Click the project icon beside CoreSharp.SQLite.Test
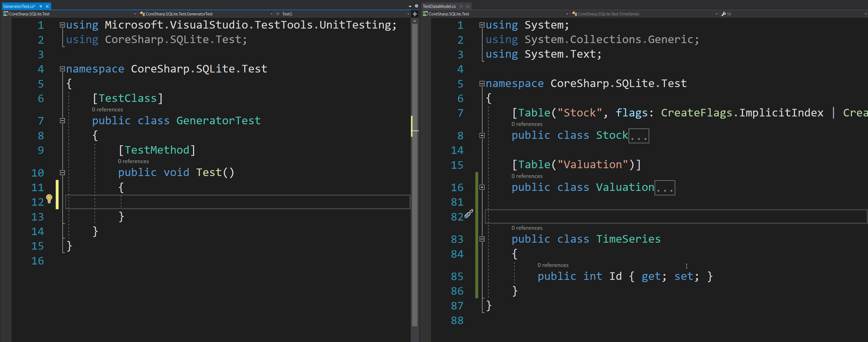868x342 pixels. coord(5,14)
